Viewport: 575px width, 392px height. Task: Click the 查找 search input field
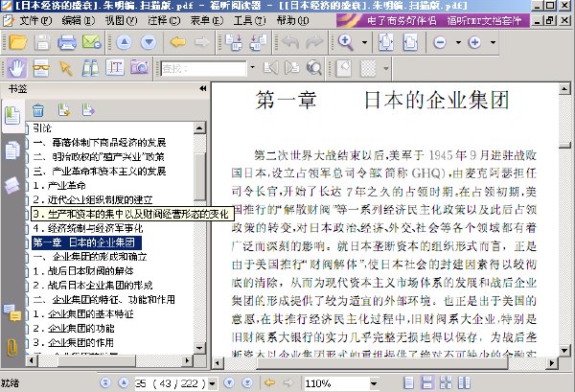[x=203, y=68]
